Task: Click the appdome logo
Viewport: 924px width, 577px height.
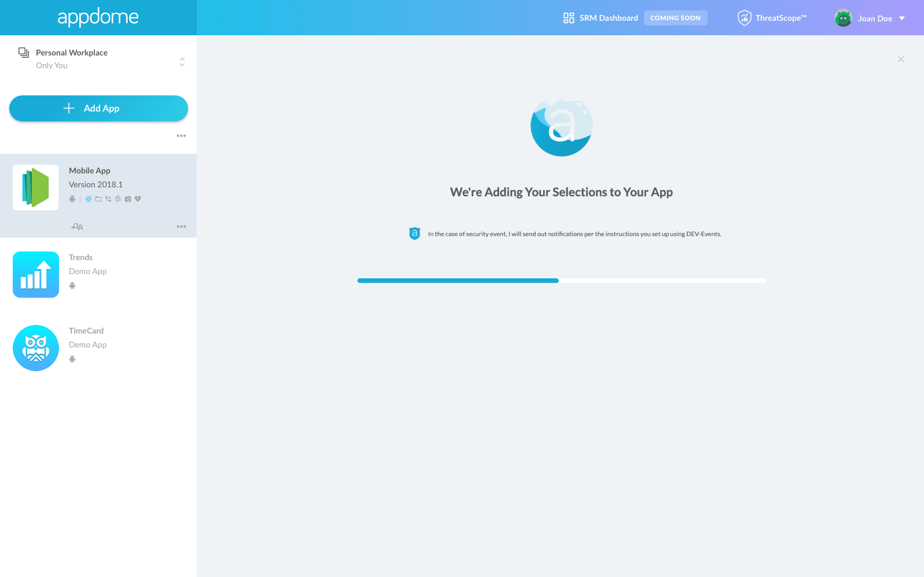Action: [98, 17]
